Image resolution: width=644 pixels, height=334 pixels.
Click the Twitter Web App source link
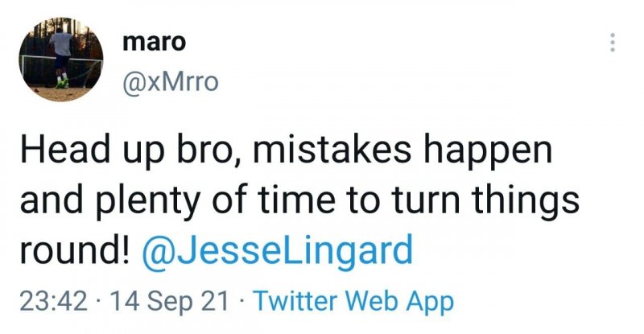[x=354, y=302]
